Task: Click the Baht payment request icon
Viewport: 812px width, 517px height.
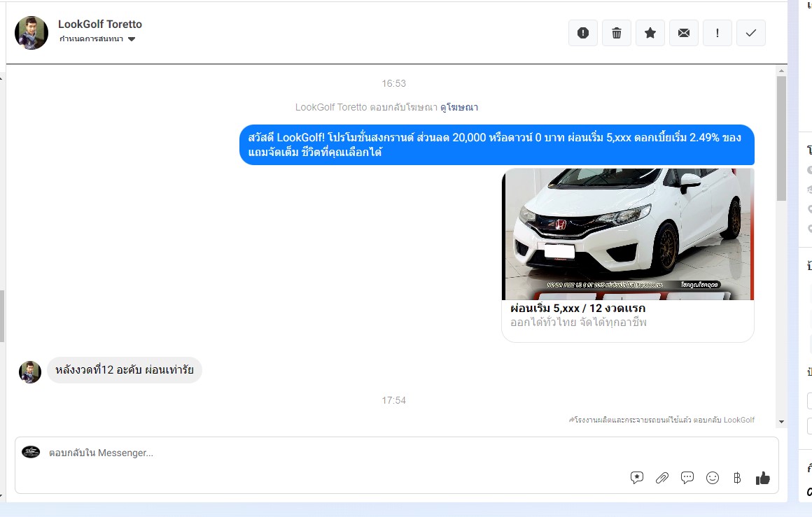Action: pos(737,478)
